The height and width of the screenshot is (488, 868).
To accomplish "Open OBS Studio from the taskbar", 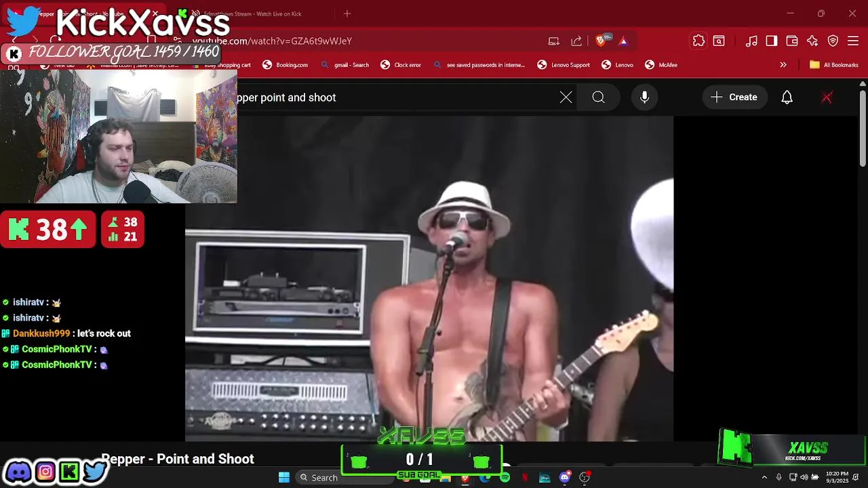I will click(585, 477).
